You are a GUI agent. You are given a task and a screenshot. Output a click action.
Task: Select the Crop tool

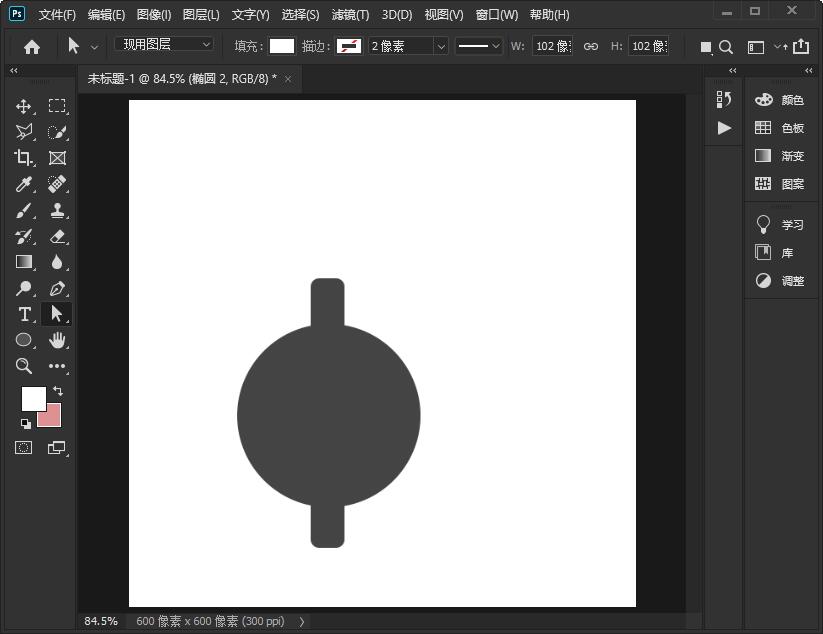(24, 158)
